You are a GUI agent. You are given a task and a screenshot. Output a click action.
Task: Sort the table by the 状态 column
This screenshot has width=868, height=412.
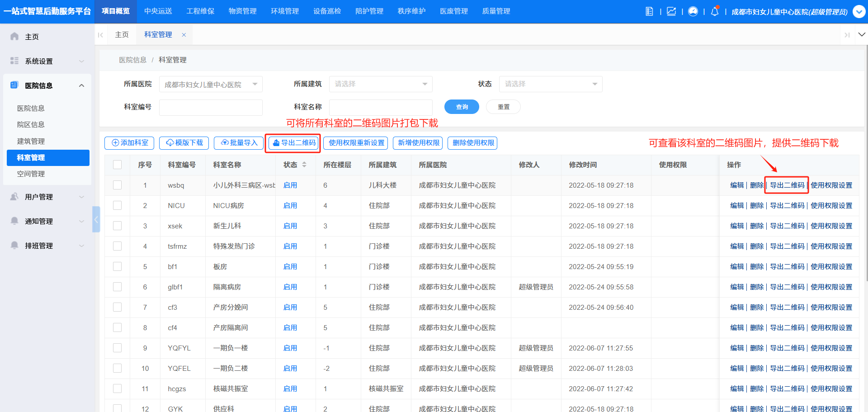click(x=304, y=165)
